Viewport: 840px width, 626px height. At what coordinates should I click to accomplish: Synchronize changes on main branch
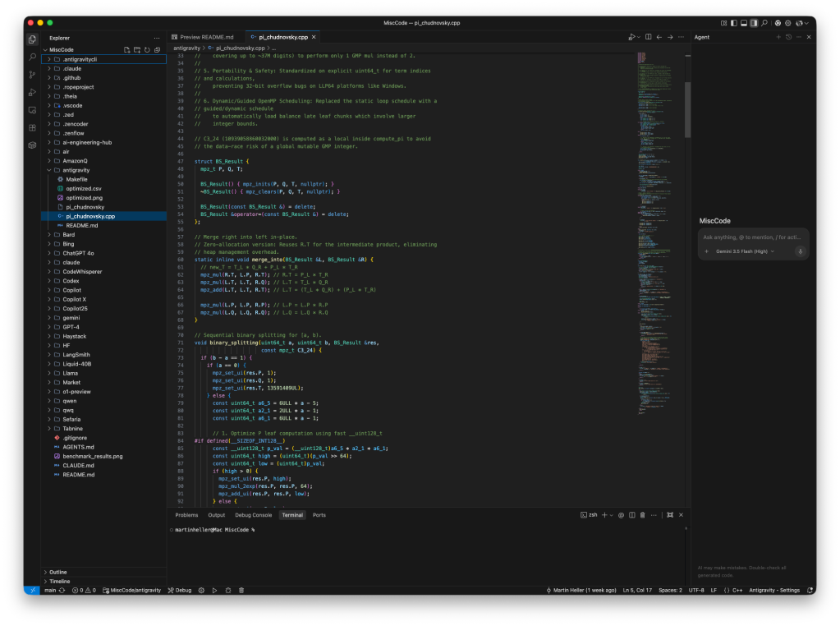[62, 590]
